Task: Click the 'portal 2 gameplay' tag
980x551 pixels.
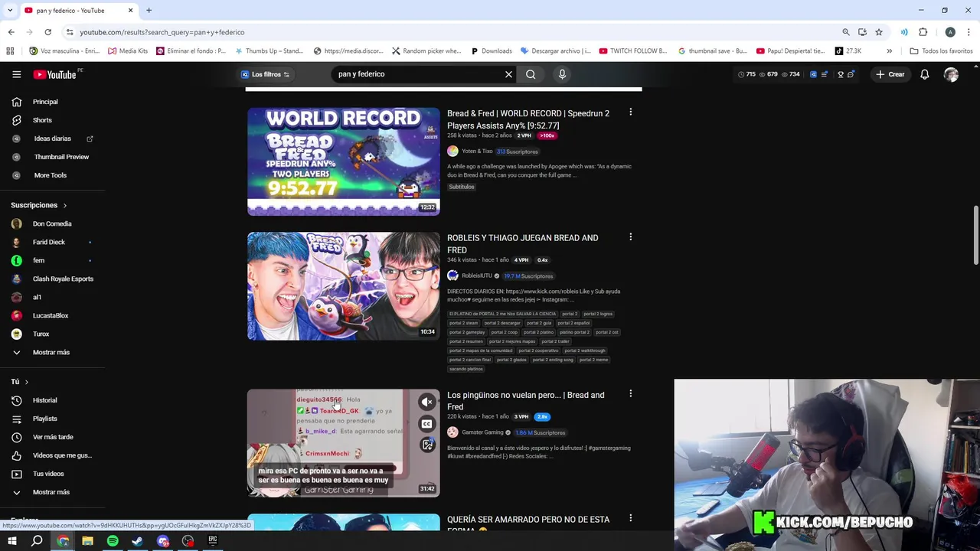Action: pos(466,332)
